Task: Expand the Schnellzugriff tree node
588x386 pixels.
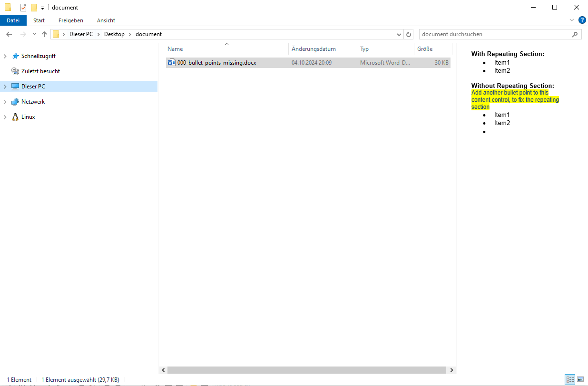Action: [5, 56]
